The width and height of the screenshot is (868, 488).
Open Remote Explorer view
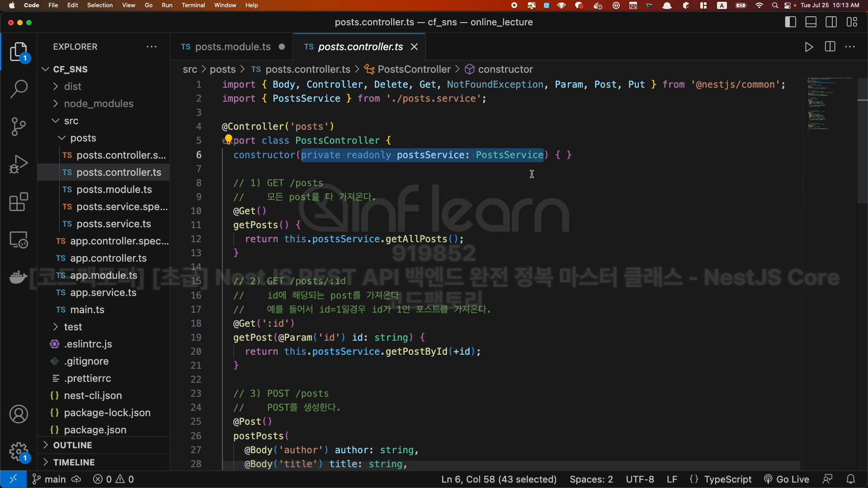[x=19, y=240]
